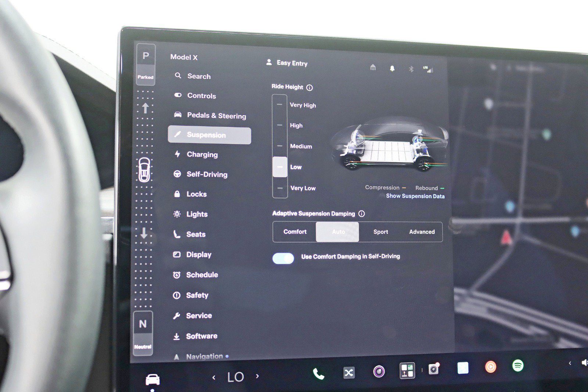Open the Lights menu
The width and height of the screenshot is (588, 392).
pos(191,214)
